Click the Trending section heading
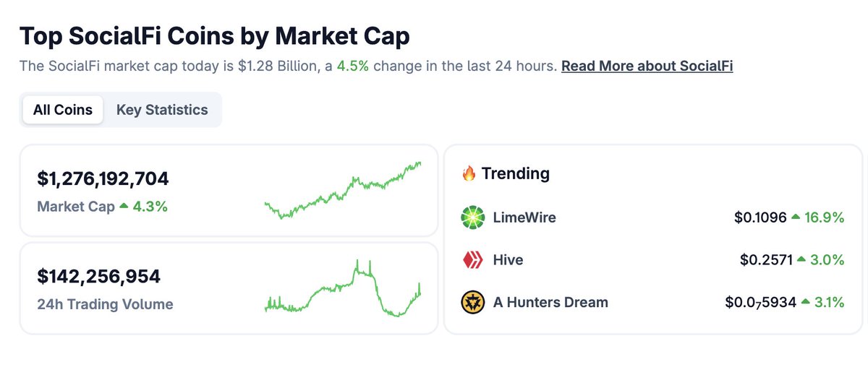 pyautogui.click(x=515, y=173)
